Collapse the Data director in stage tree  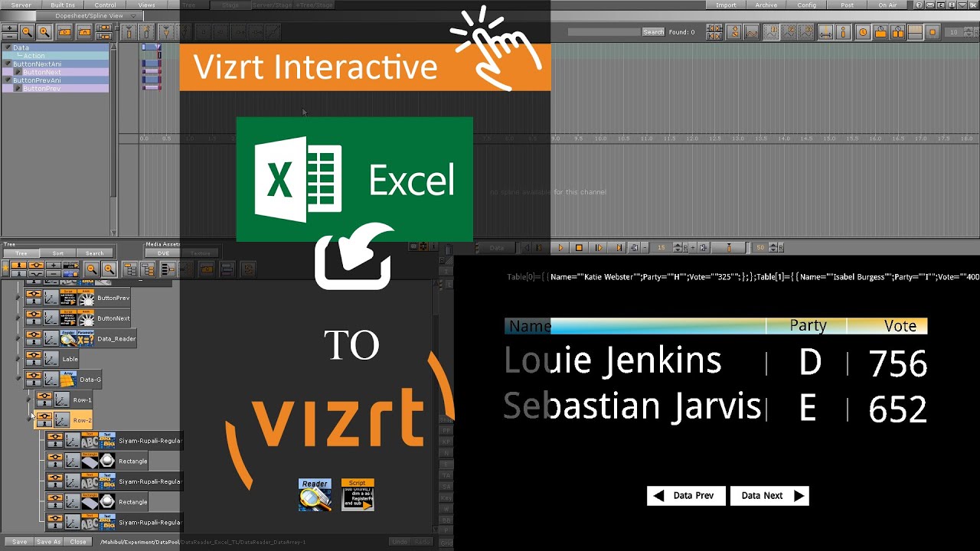[8, 47]
